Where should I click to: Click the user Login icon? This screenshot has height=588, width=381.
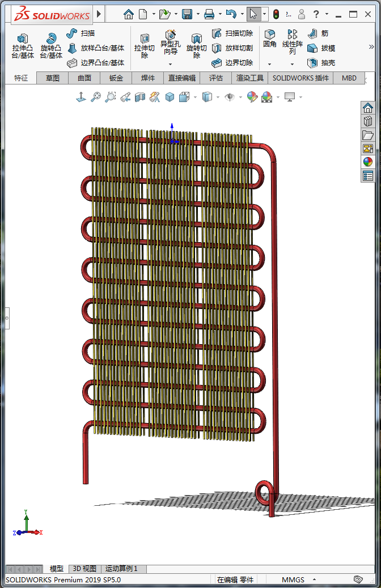coord(301,14)
